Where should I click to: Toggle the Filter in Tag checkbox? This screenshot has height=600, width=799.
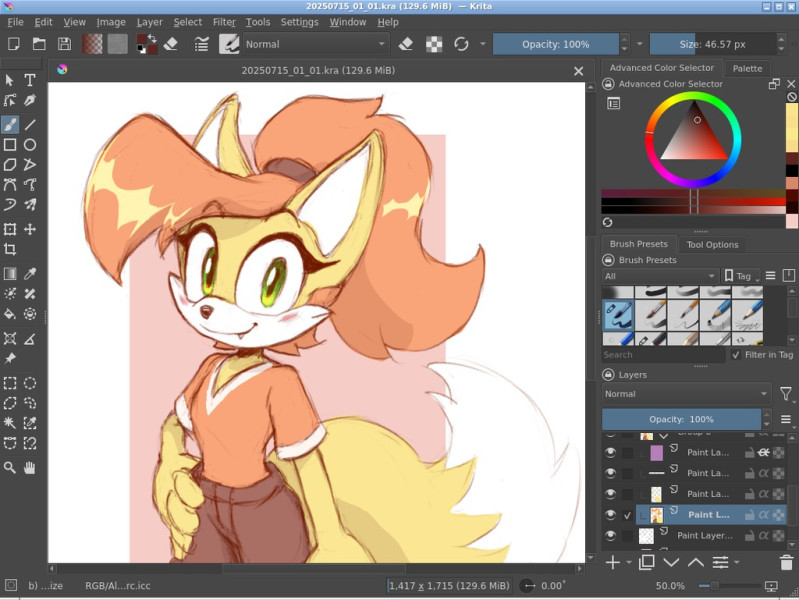(x=736, y=355)
